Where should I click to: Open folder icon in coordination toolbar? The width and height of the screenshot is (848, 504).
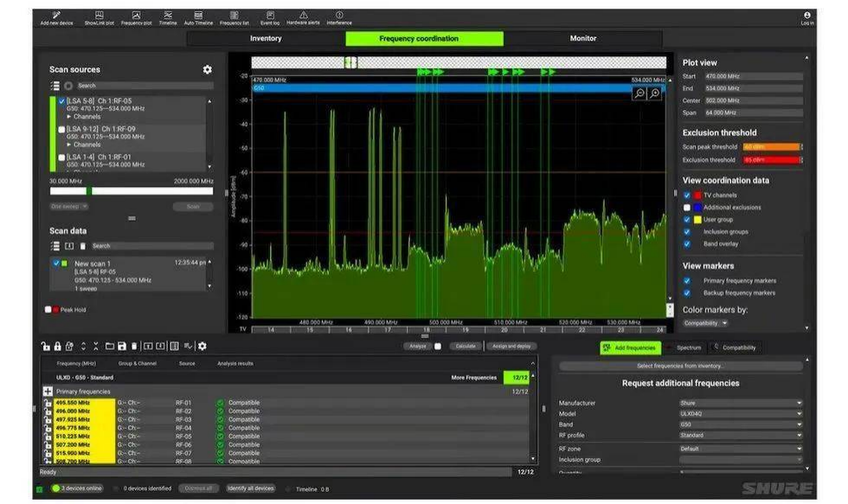coord(110,347)
